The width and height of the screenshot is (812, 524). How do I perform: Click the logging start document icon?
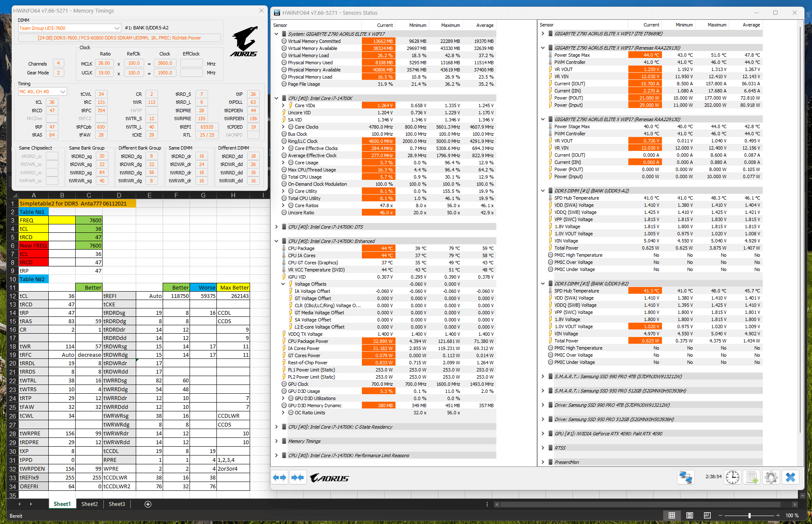point(752,477)
